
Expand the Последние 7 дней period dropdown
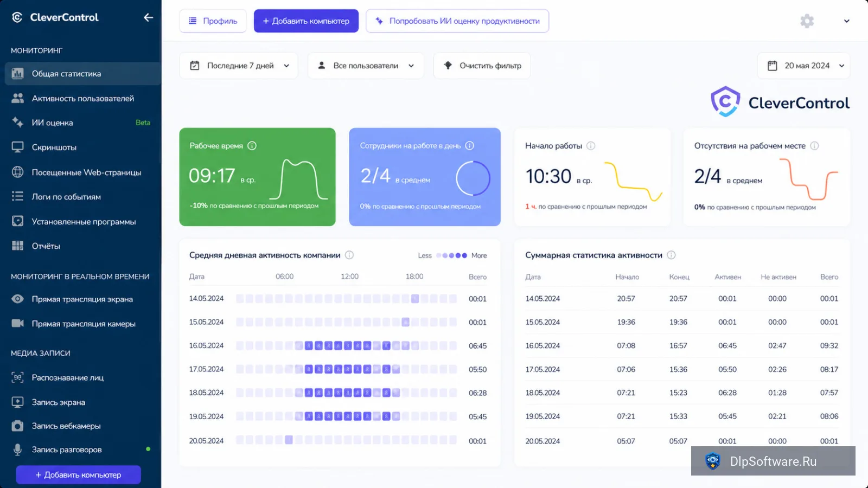[239, 66]
